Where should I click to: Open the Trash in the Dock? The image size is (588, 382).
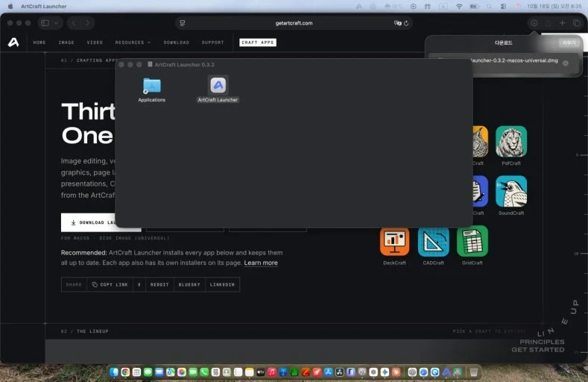click(x=474, y=372)
